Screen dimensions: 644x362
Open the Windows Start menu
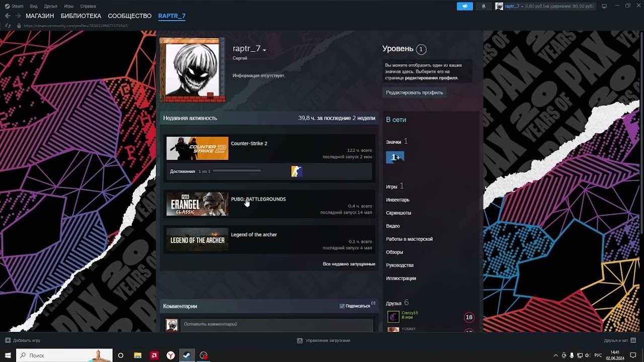[8, 355]
